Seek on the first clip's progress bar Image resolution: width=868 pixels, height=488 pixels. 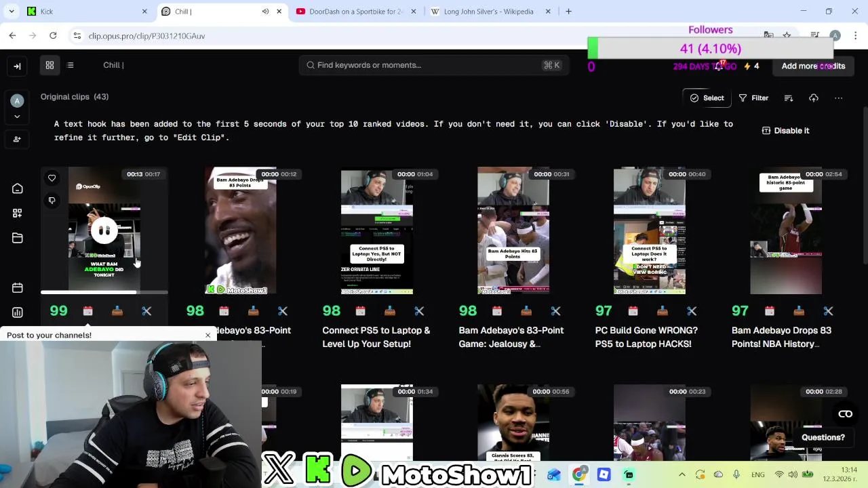click(104, 293)
